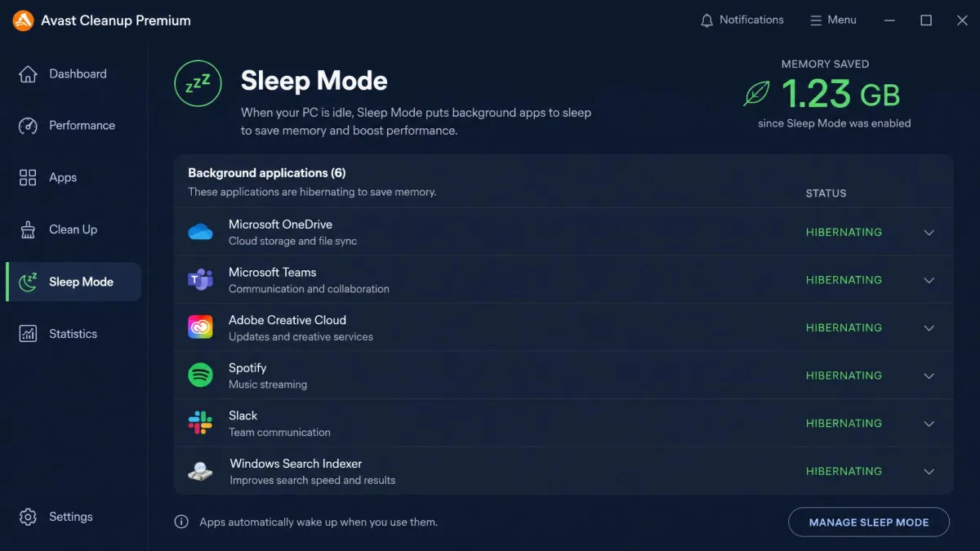Click the Statistics chart icon
Viewport: 980px width, 551px height.
coord(28,334)
